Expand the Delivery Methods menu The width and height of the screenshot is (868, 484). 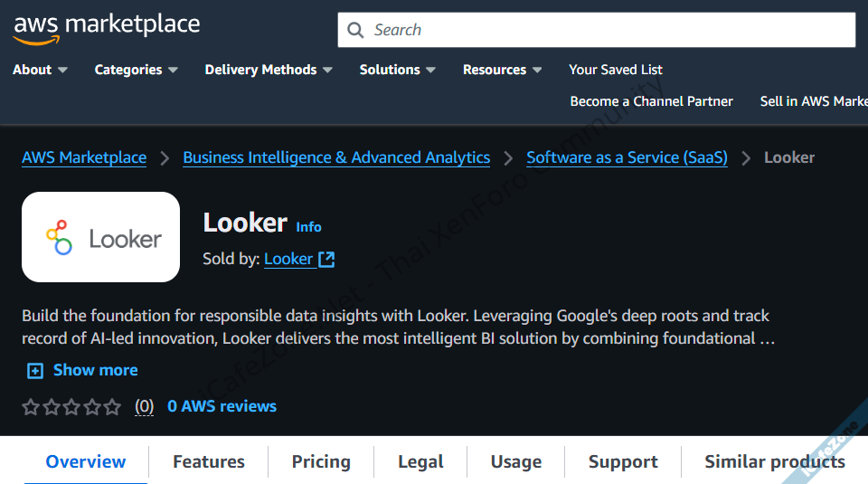coord(269,70)
